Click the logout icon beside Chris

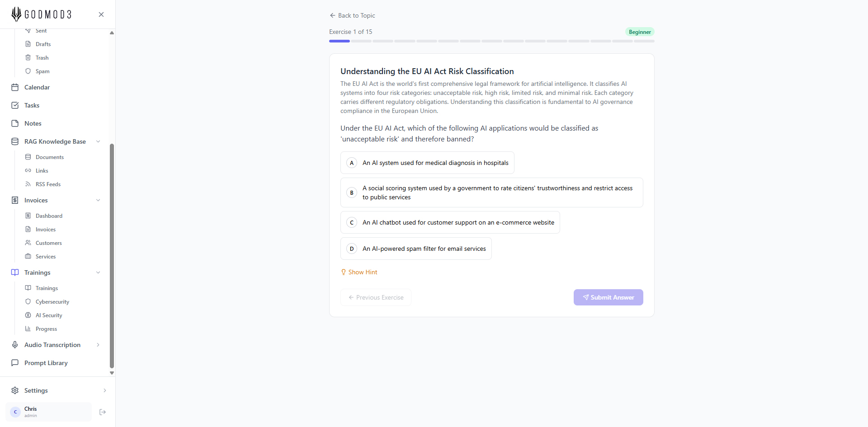[103, 412]
